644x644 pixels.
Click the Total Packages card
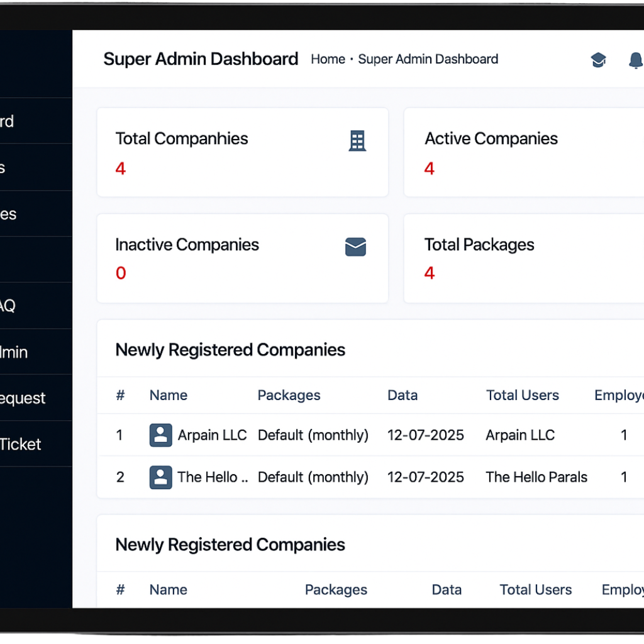pyautogui.click(x=523, y=258)
